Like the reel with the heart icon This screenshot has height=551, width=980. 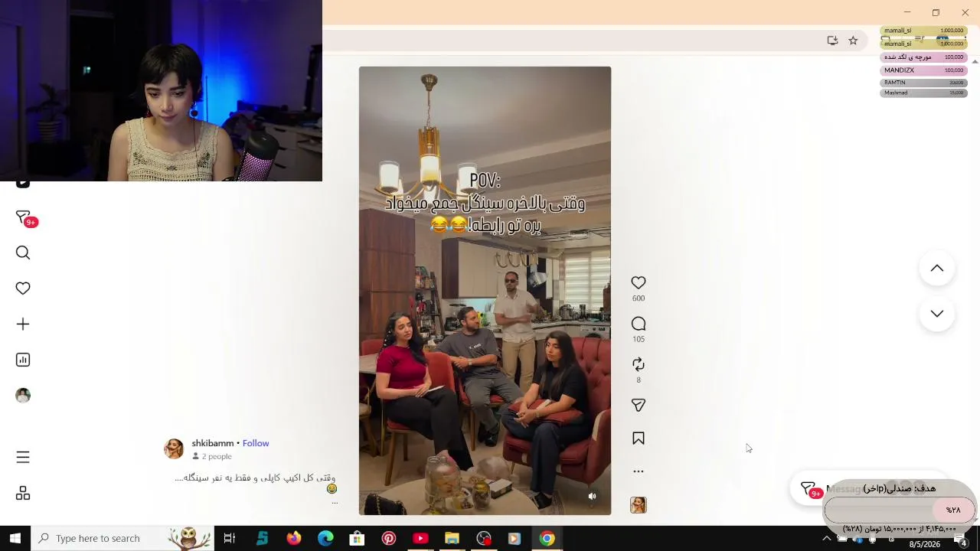pyautogui.click(x=639, y=282)
